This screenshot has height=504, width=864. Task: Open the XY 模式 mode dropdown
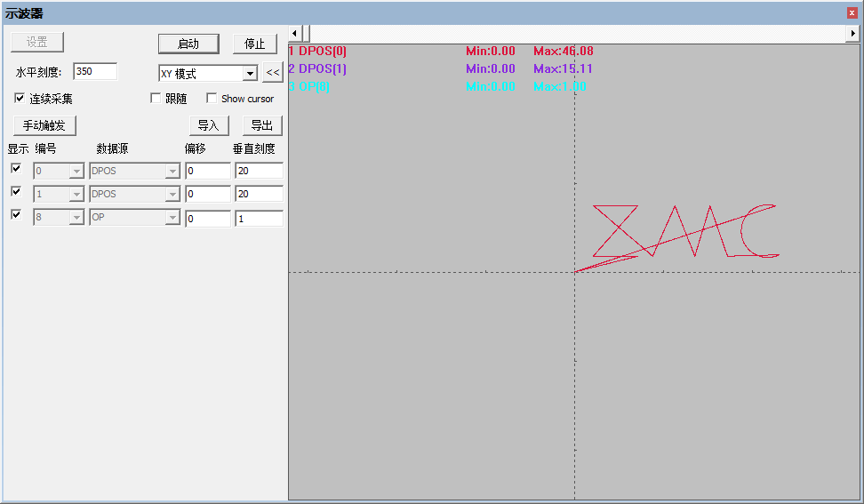coord(250,73)
